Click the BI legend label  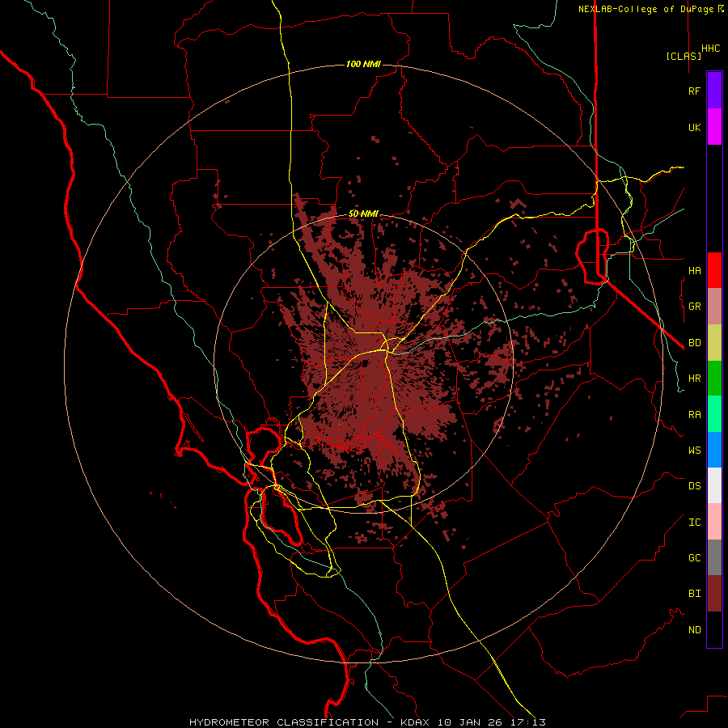click(694, 594)
